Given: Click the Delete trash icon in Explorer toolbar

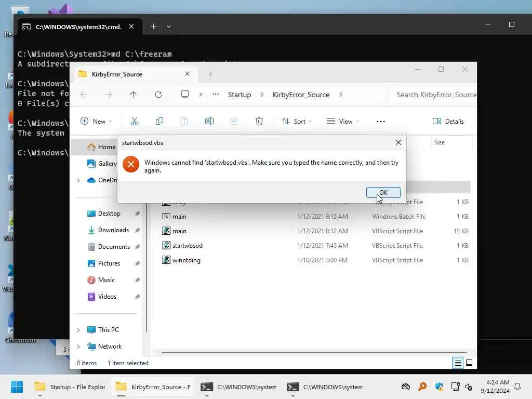Looking at the screenshot, I should pos(259,121).
